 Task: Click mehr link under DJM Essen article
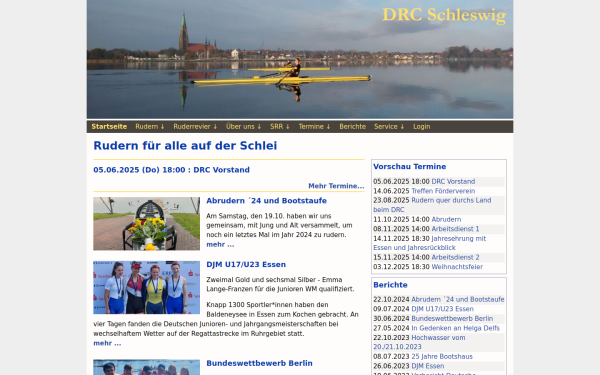tap(107, 343)
